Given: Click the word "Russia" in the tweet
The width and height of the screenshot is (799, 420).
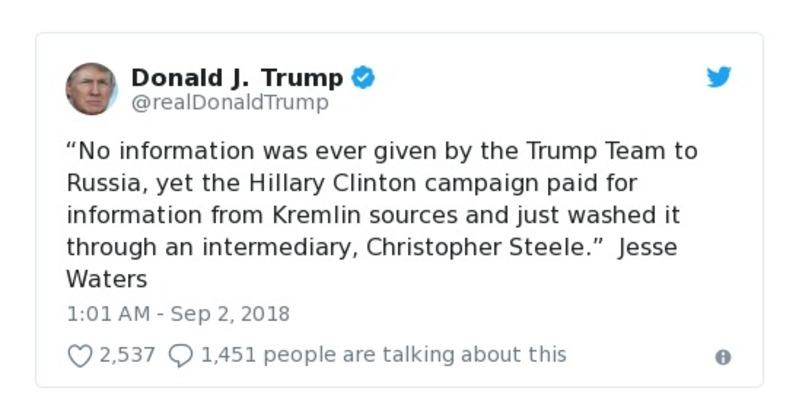Looking at the screenshot, I should 101,184.
